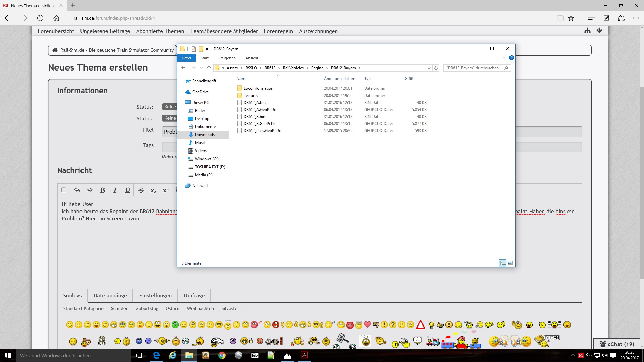This screenshot has height=362, width=644.
Task: Toggle subscript formatting in editor
Action: 153,190
